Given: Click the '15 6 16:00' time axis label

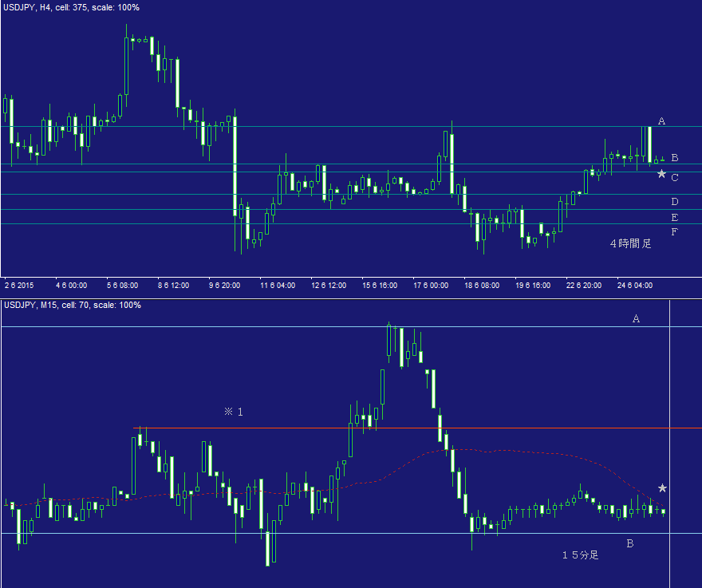Looking at the screenshot, I should click(x=380, y=286).
